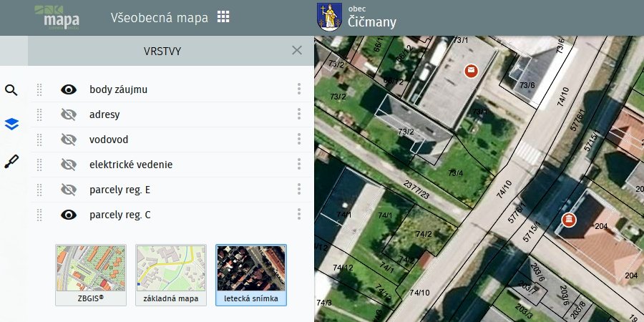Click parcel label 74/12 on the map
Image resolution: width=644 pixels, height=322 pixels.
pyautogui.click(x=343, y=268)
